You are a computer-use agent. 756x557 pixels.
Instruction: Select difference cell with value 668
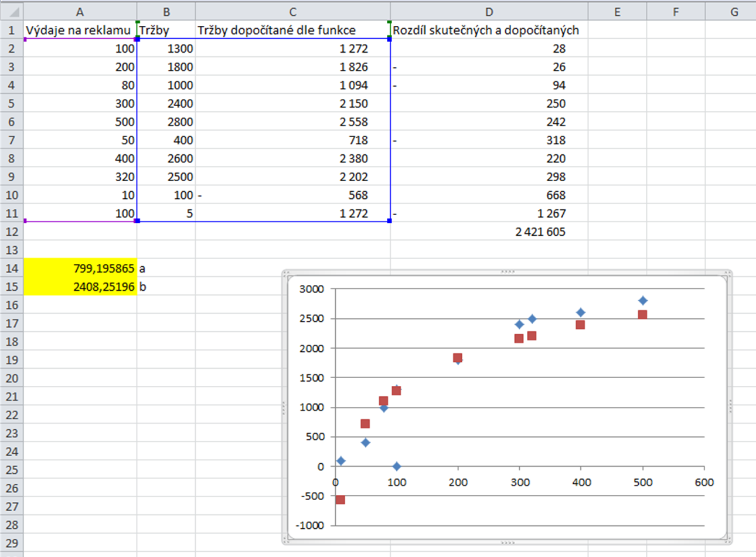489,195
